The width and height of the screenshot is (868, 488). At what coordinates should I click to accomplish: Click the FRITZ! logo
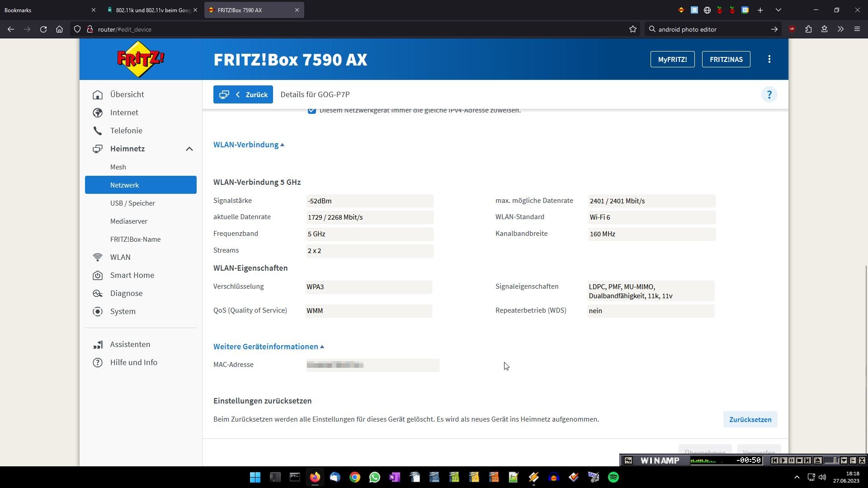(141, 59)
